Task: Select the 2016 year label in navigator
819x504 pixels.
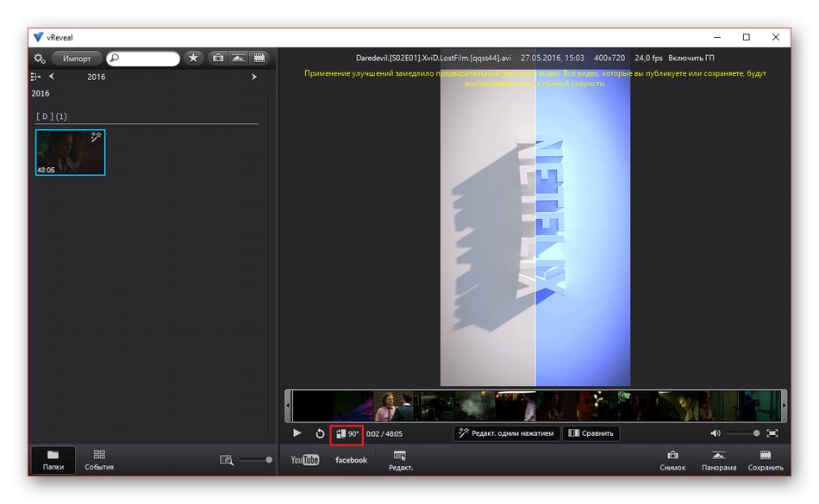Action: pyautogui.click(x=96, y=77)
